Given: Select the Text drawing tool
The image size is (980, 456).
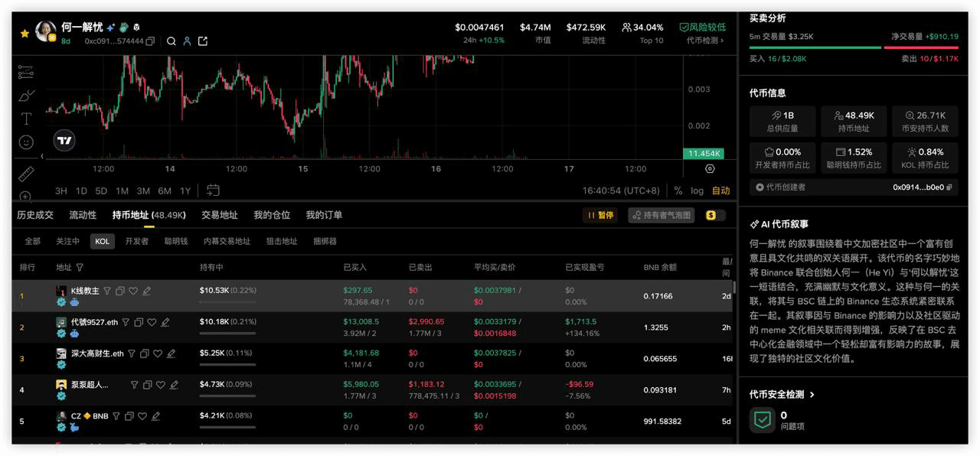Looking at the screenshot, I should (x=26, y=119).
